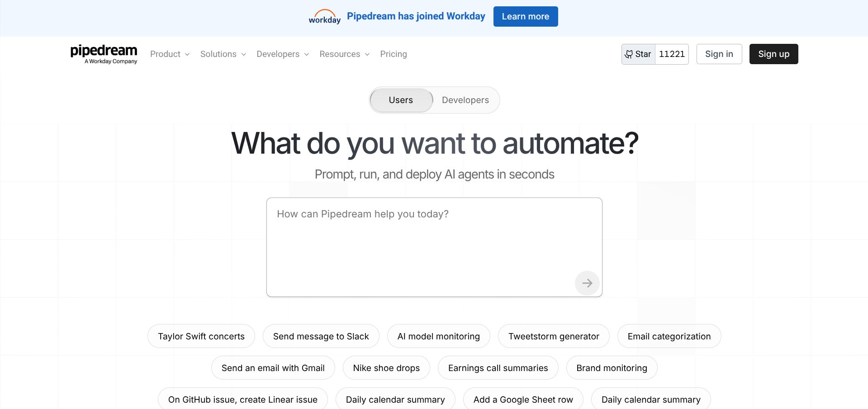Expand the Product dropdown menu
Viewport: 868px width, 409px height.
click(x=170, y=54)
